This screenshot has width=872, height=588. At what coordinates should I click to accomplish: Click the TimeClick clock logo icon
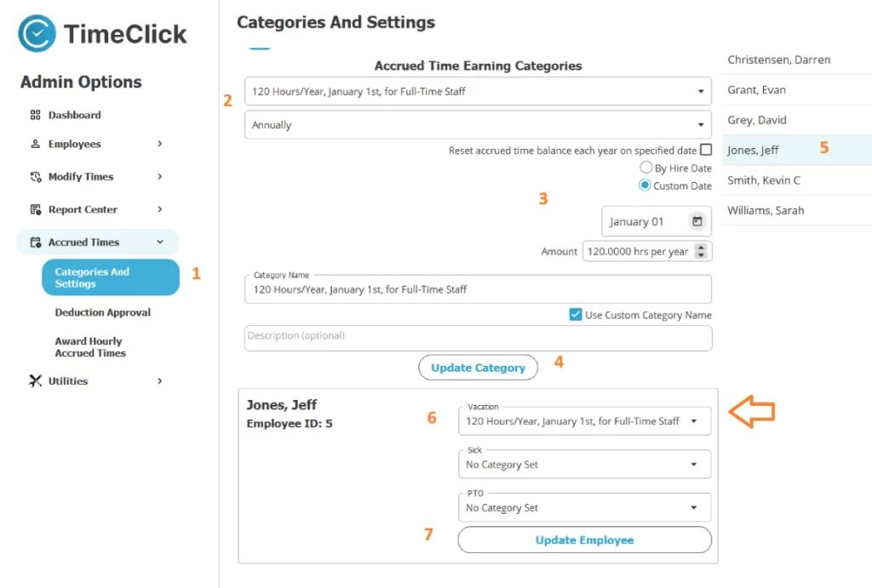(37, 34)
